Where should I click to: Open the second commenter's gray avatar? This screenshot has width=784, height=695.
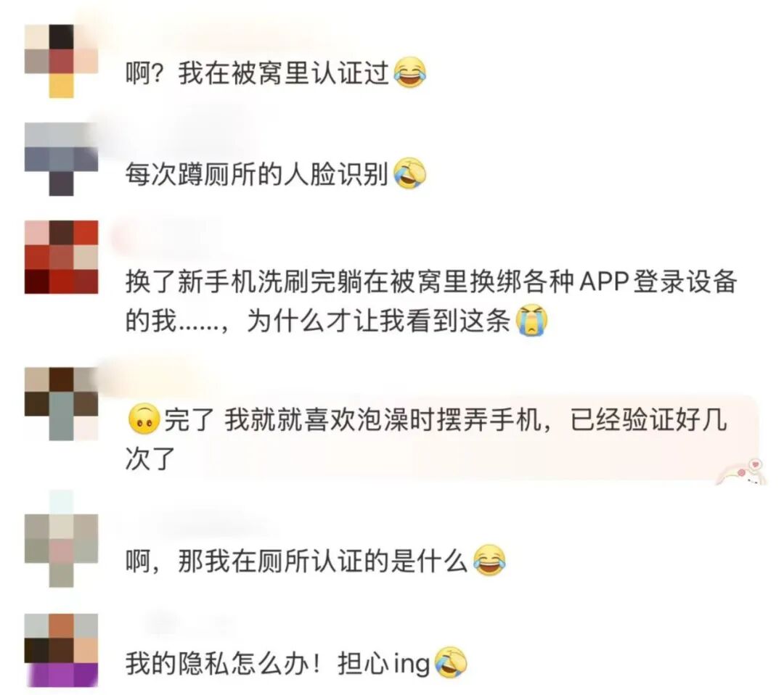[x=61, y=159]
